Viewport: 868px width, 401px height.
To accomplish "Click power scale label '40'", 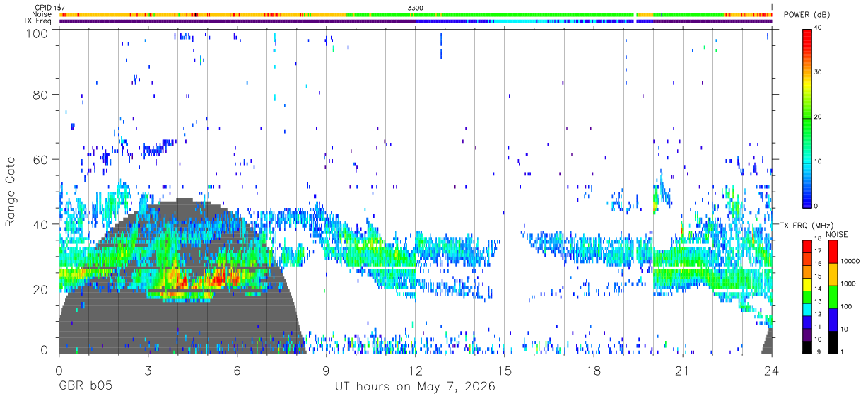I will pos(818,28).
